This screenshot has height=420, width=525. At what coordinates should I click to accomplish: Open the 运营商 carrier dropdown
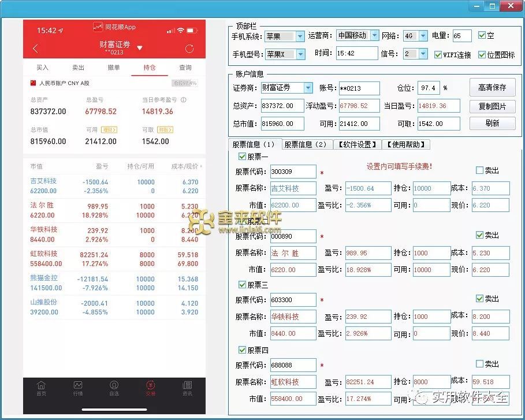point(375,35)
